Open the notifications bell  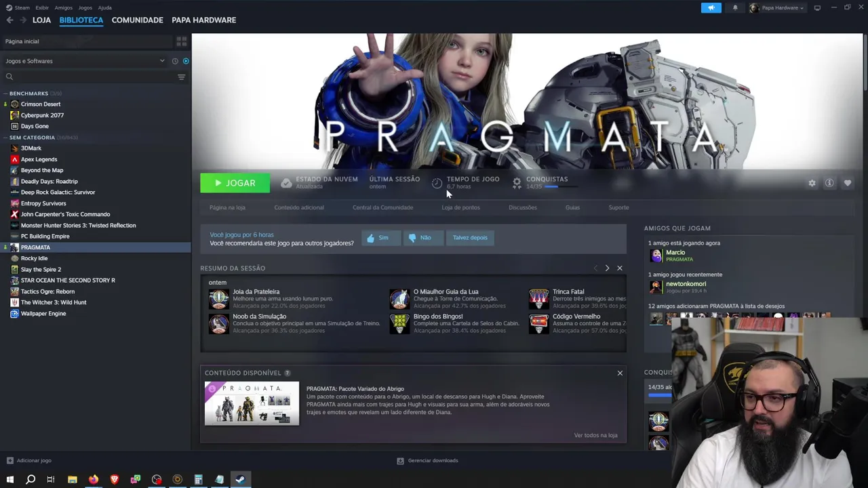[x=735, y=7]
